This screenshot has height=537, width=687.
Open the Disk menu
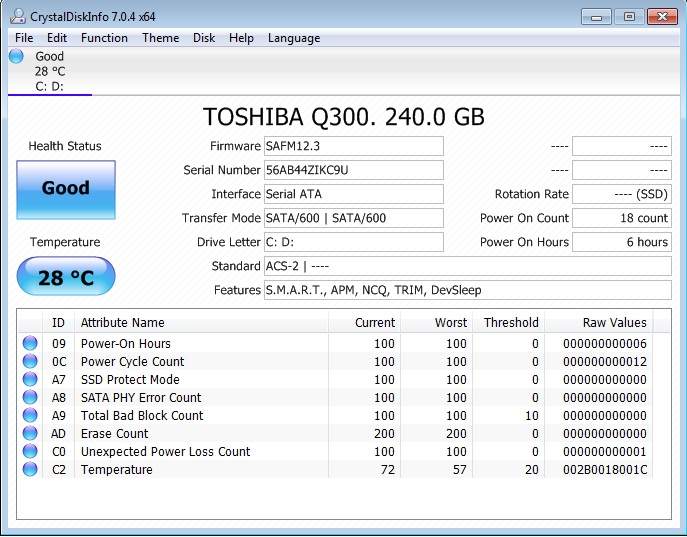click(204, 38)
